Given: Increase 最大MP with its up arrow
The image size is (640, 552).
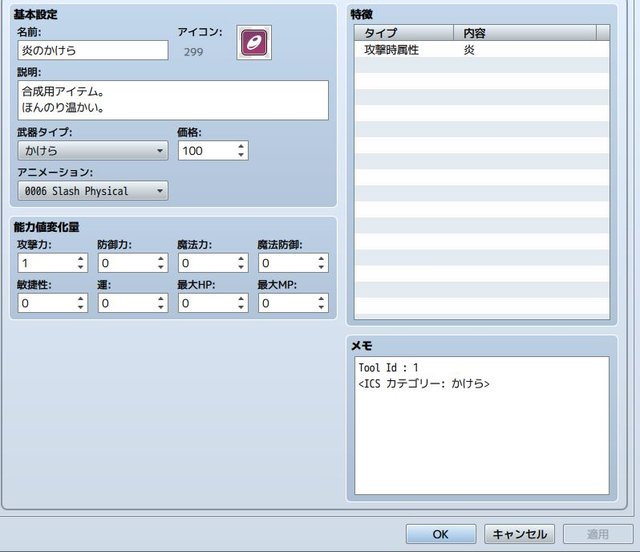Looking at the screenshot, I should [x=322, y=298].
